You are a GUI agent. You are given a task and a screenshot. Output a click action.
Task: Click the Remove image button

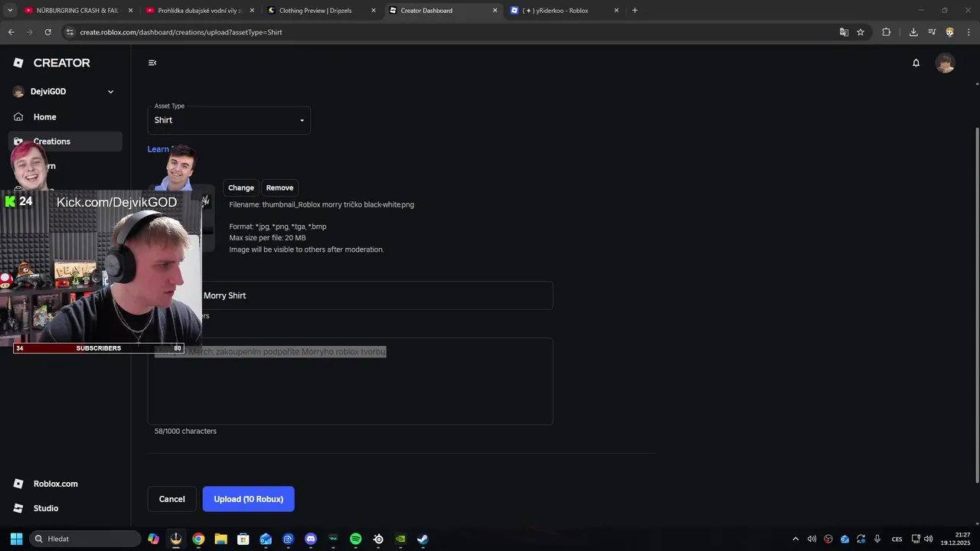pos(279,187)
